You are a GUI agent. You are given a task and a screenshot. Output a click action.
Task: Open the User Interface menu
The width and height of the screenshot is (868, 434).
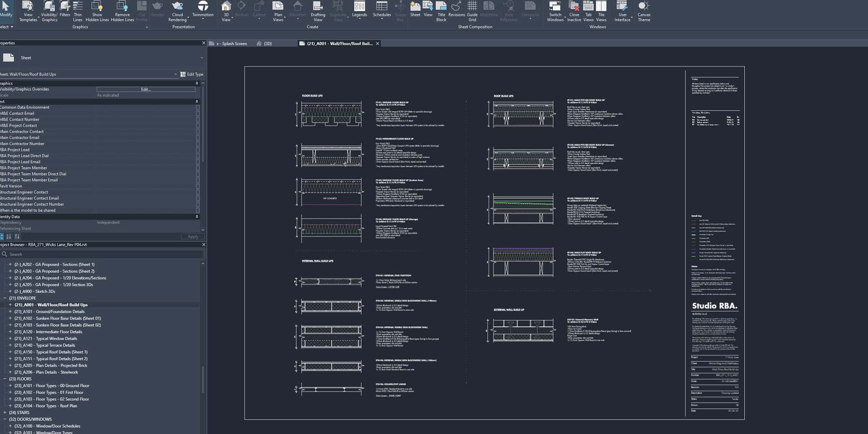(x=622, y=12)
